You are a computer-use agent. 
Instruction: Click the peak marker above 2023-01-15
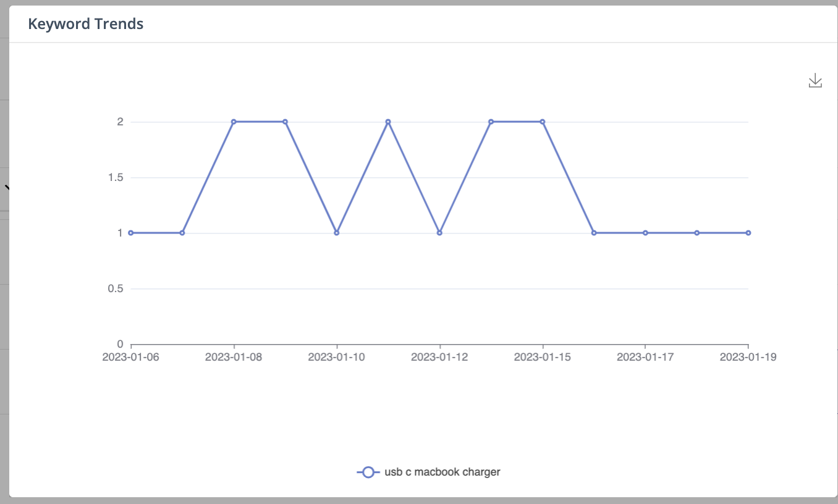[x=542, y=122]
